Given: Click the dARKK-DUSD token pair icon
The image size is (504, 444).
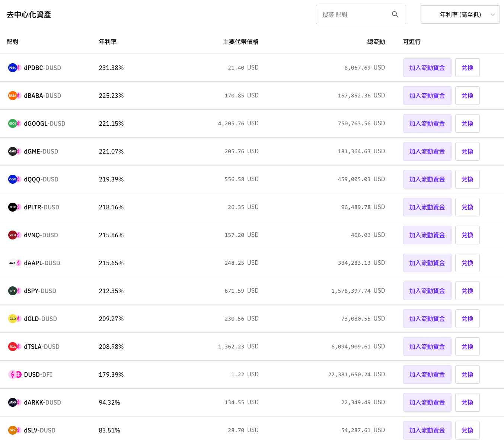Looking at the screenshot, I should (15, 402).
